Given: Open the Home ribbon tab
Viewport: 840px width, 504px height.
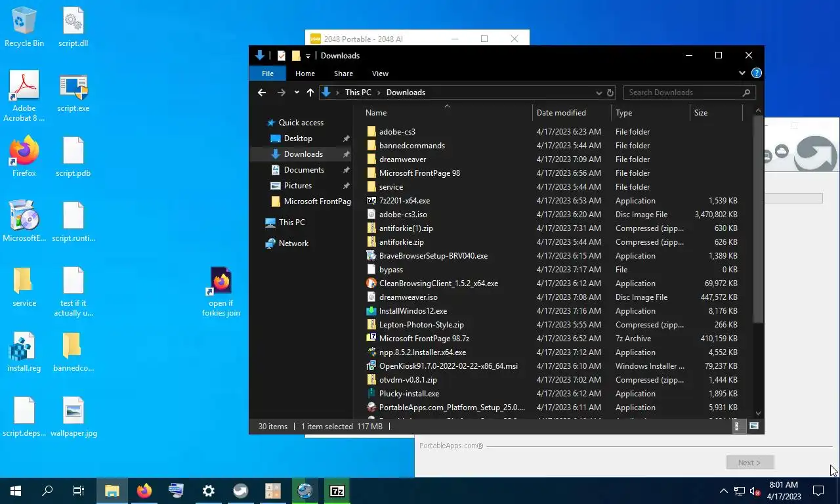Looking at the screenshot, I should 305,73.
